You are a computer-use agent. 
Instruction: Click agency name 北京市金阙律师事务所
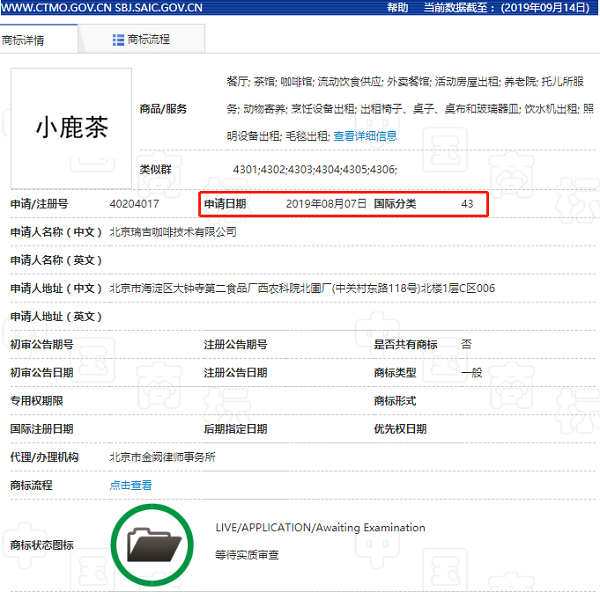tap(162, 457)
